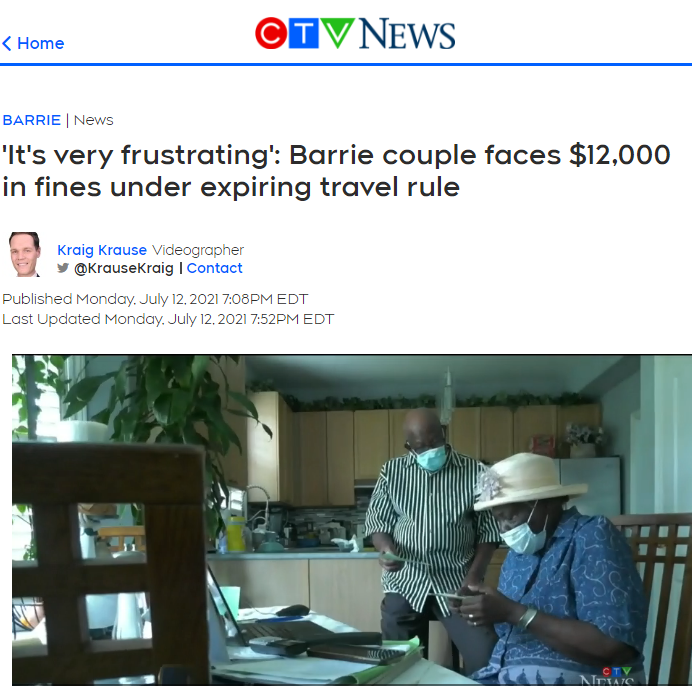The width and height of the screenshot is (692, 686).
Task: Open the CTV News logo homepage
Action: (355, 34)
